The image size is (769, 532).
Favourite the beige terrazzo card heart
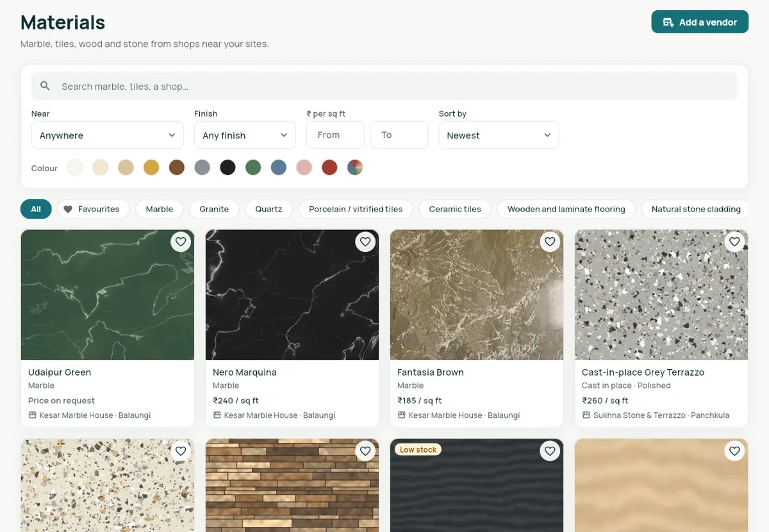[181, 451]
